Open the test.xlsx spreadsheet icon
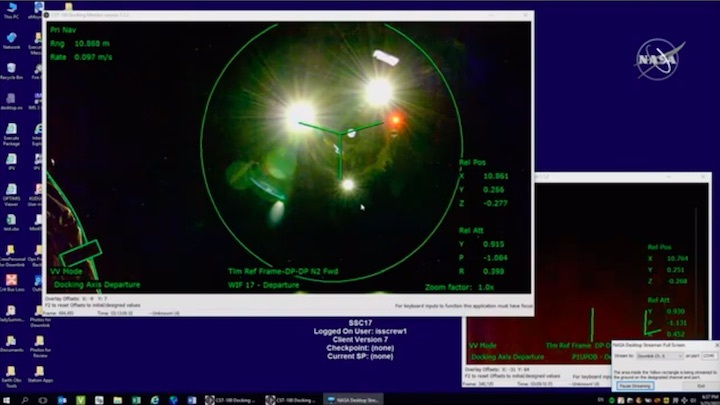Screen dimensions: 720x405 11,223
